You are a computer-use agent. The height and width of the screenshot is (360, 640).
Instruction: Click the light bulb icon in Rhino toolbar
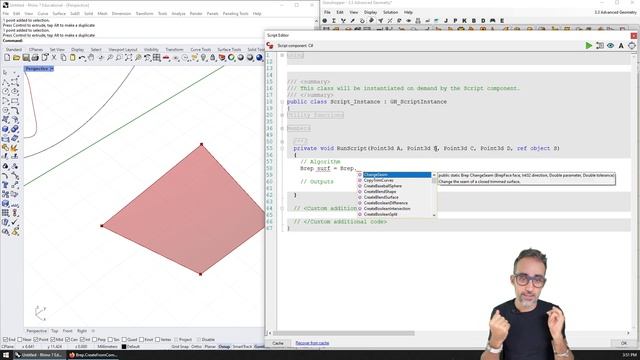[203, 58]
